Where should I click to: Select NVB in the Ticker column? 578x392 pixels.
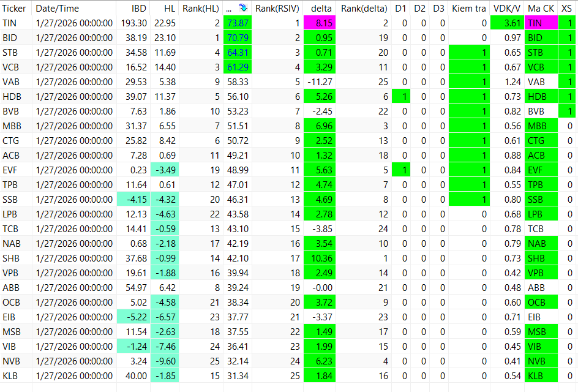[11, 361]
